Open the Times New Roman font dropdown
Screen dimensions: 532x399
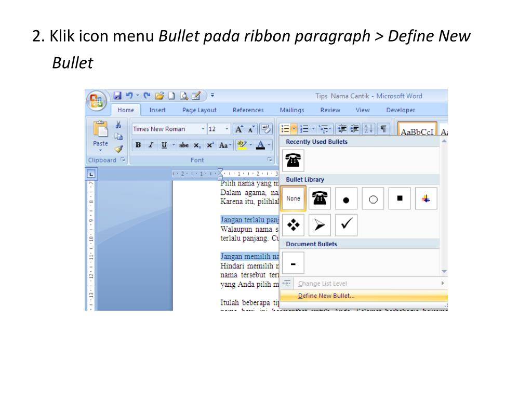point(203,129)
